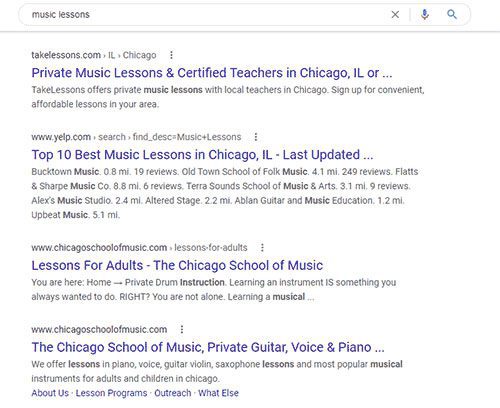Screen dimensions: 500x408
Task: Open three-dot menu for yelp.com result
Action: coord(256,137)
